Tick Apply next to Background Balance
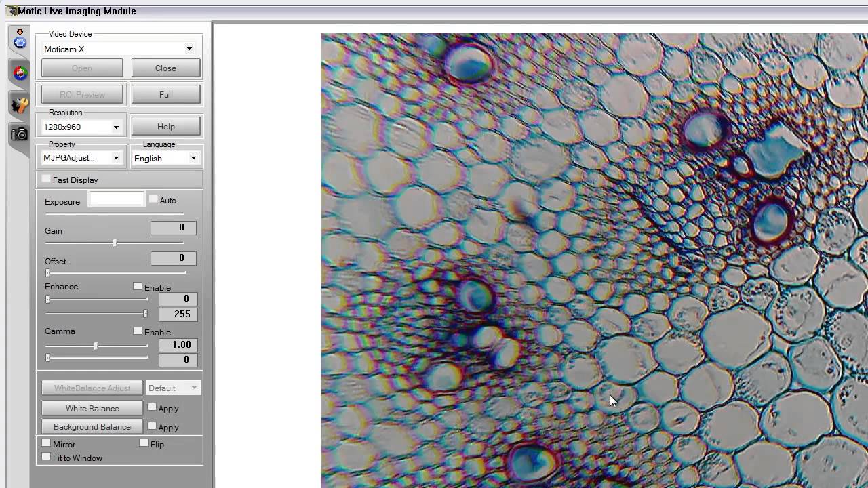Screen dimensions: 868x488 pos(152,426)
